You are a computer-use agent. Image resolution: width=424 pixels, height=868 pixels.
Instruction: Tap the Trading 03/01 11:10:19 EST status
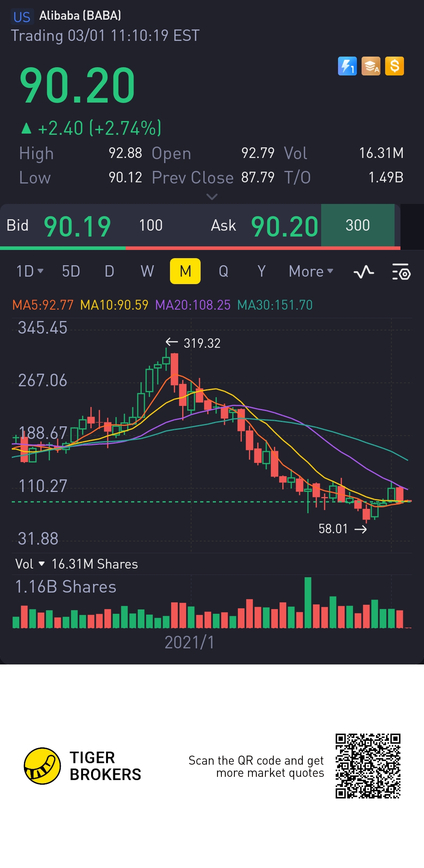coord(105,35)
